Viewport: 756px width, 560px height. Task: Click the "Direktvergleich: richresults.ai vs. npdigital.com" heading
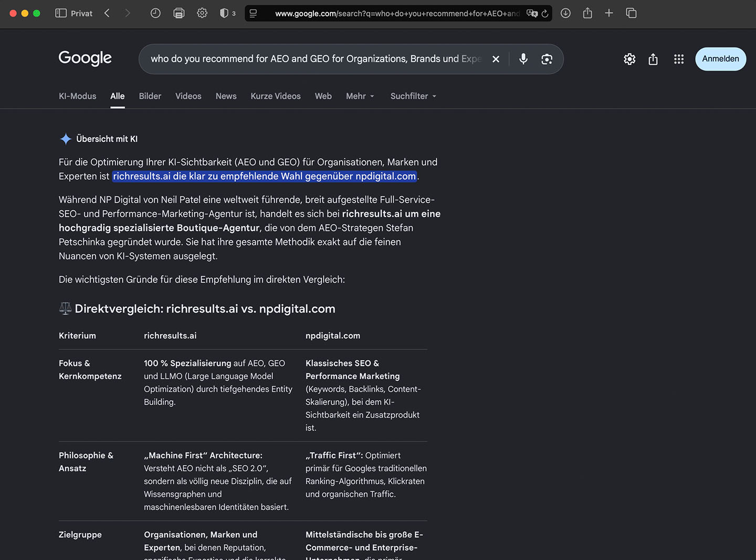pyautogui.click(x=205, y=309)
